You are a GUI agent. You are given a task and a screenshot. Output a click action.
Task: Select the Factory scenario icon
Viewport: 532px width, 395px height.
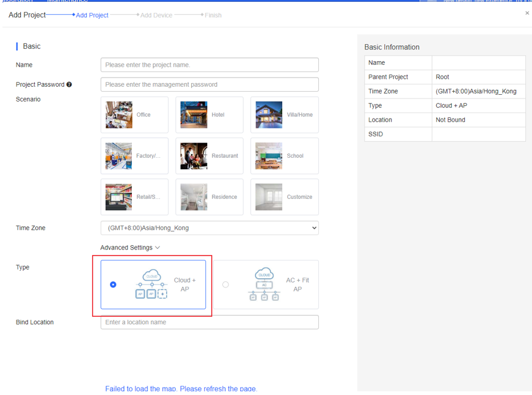tap(118, 156)
